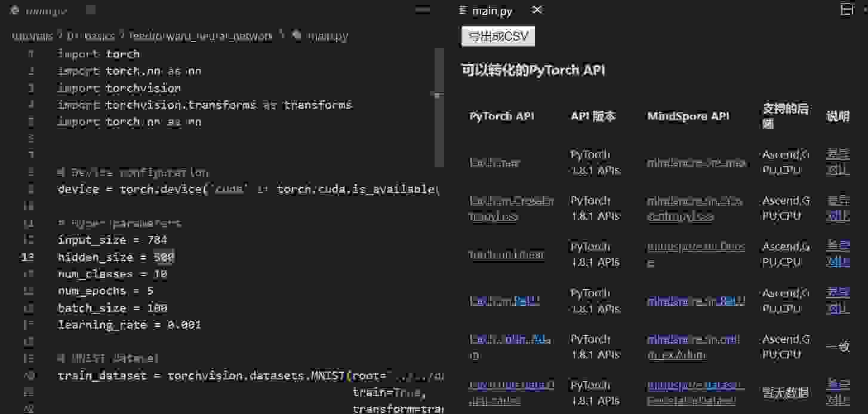Open the torch.nn.ReLU API link
This screenshot has width=868, height=414.
(504, 301)
